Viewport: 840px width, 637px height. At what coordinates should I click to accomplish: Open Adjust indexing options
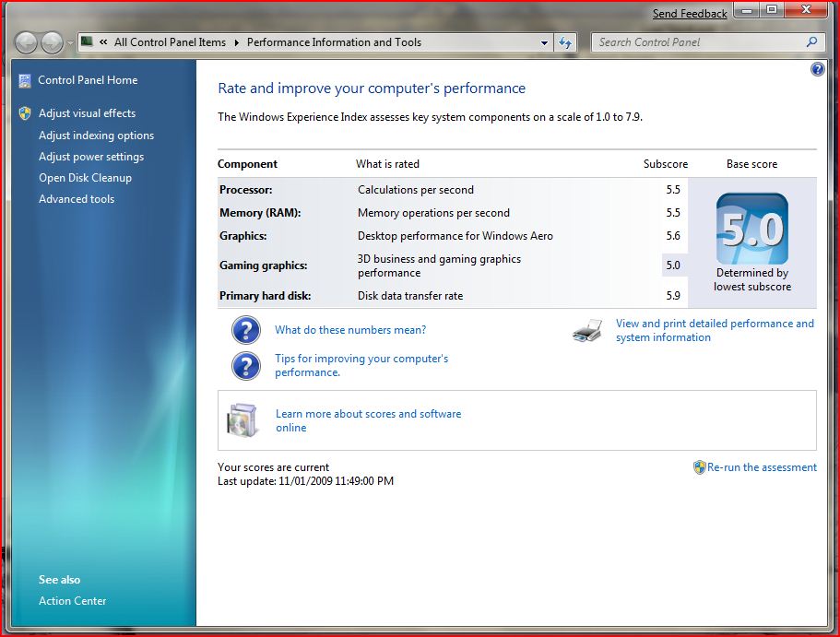tap(96, 136)
